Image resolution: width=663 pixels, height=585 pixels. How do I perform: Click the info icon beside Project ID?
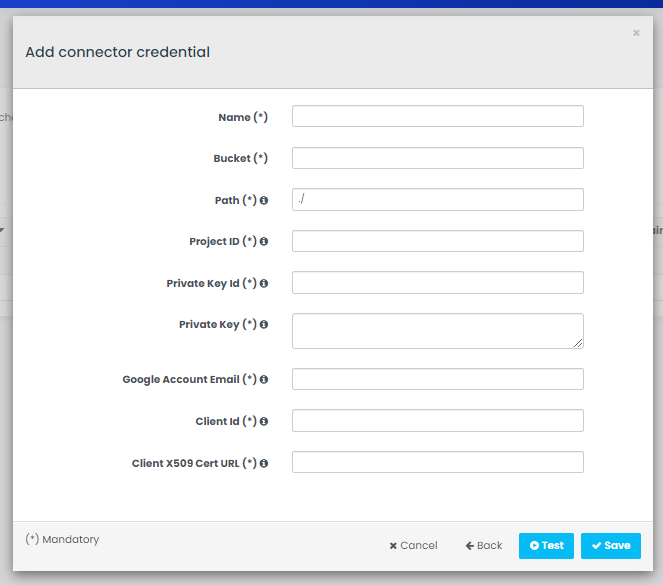point(264,242)
